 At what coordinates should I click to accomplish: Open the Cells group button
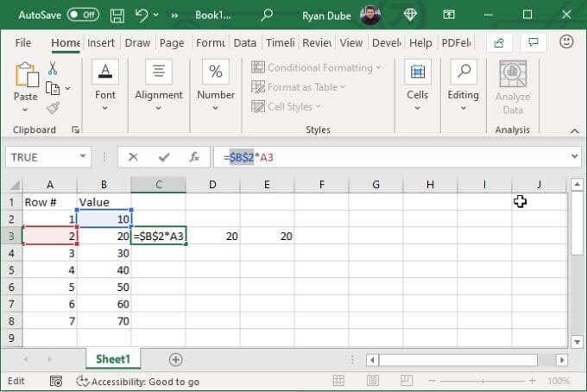[418, 85]
